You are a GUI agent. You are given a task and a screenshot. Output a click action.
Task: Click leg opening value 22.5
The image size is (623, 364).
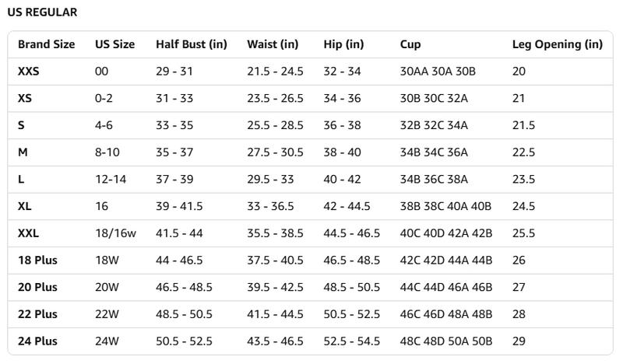tap(523, 152)
